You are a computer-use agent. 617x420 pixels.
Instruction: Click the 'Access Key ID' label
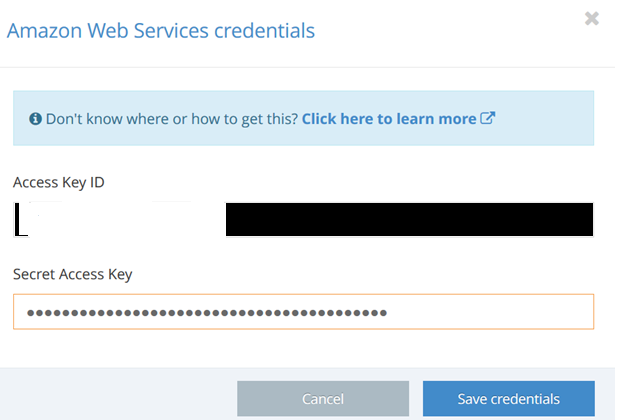coord(59,182)
